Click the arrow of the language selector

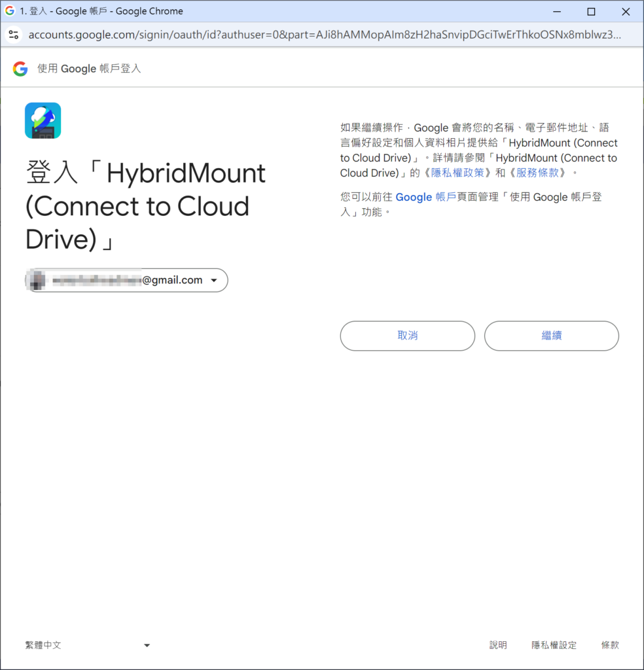(147, 646)
